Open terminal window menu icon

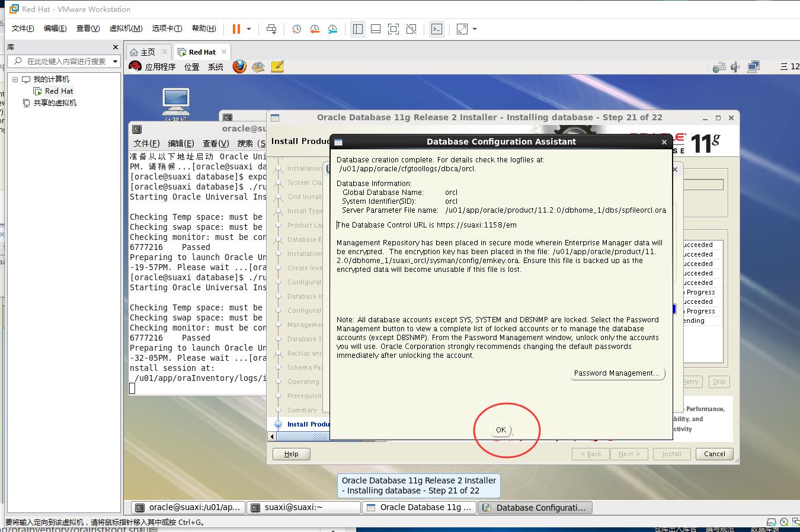[137, 129]
